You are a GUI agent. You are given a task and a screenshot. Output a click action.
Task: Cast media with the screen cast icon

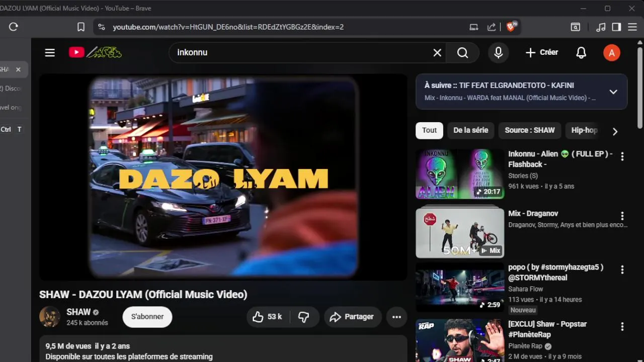click(474, 27)
